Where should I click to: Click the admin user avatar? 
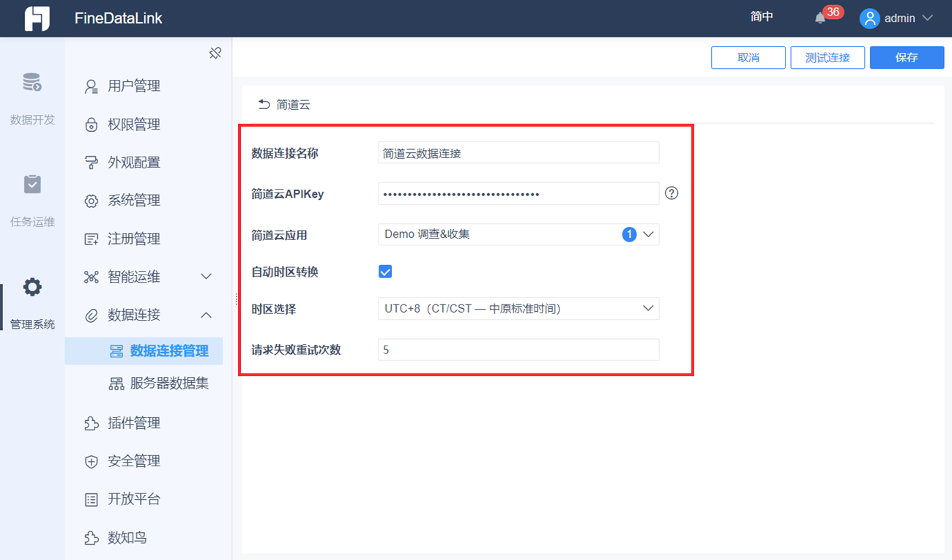(x=869, y=18)
